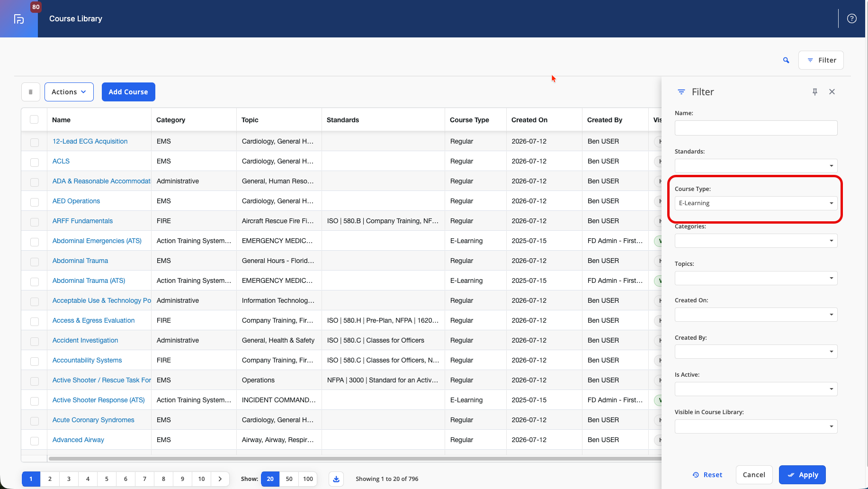
Task: Check the Abdominal Emergencies (ATS) row
Action: point(35,242)
